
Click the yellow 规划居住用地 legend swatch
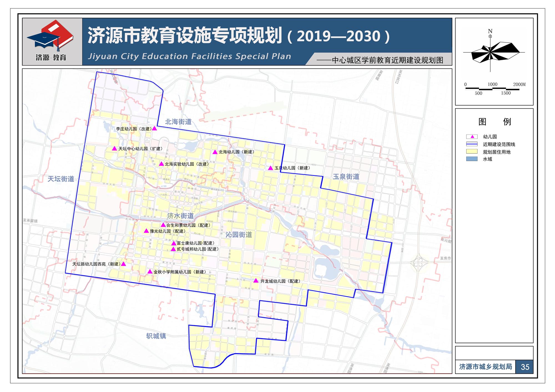coord(472,152)
